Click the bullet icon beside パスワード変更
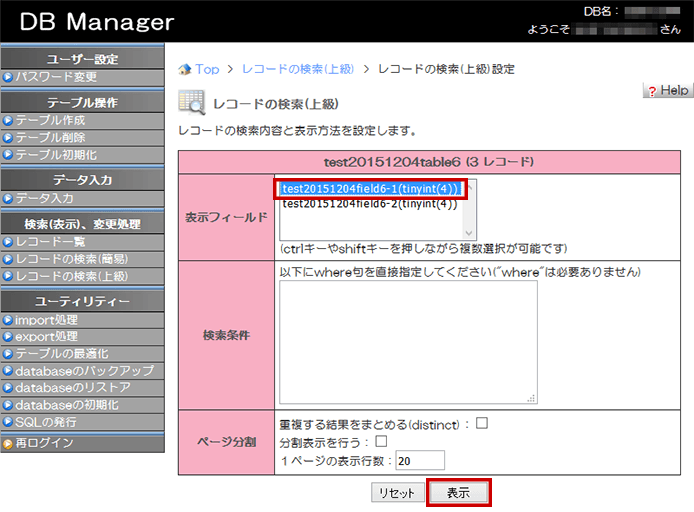694x512 pixels. point(8,77)
